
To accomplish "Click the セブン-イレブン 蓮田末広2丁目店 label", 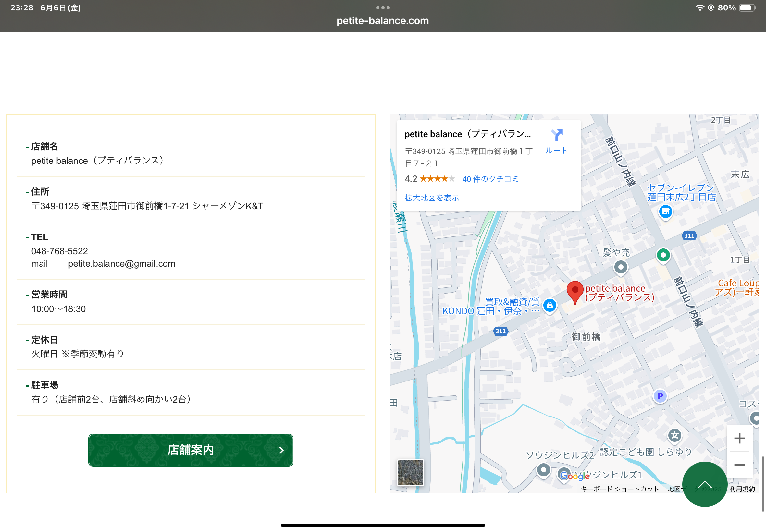I will pyautogui.click(x=682, y=193).
